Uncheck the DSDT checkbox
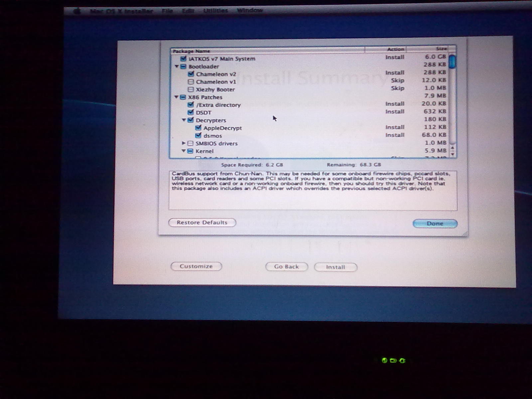Image resolution: width=532 pixels, height=399 pixels. point(191,112)
